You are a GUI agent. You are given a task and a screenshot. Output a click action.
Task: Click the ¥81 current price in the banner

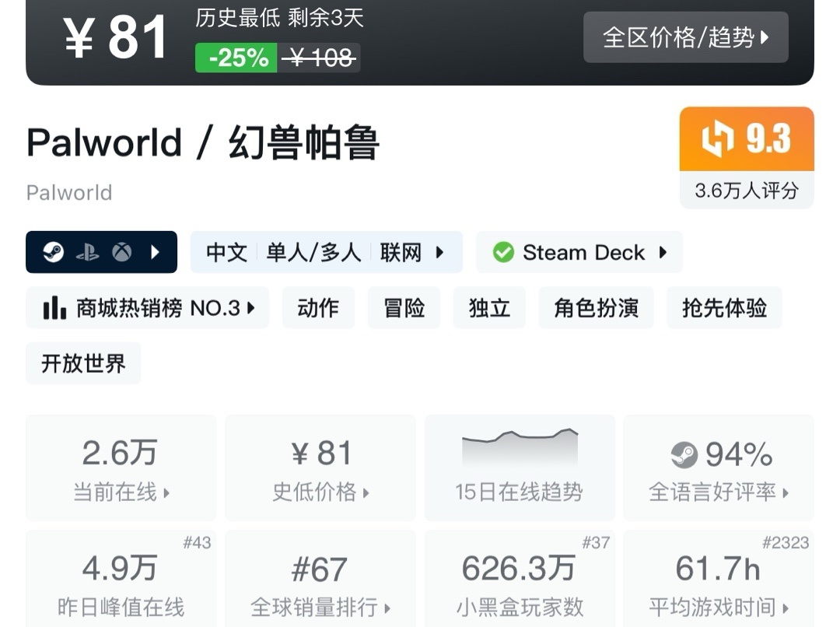pos(116,37)
